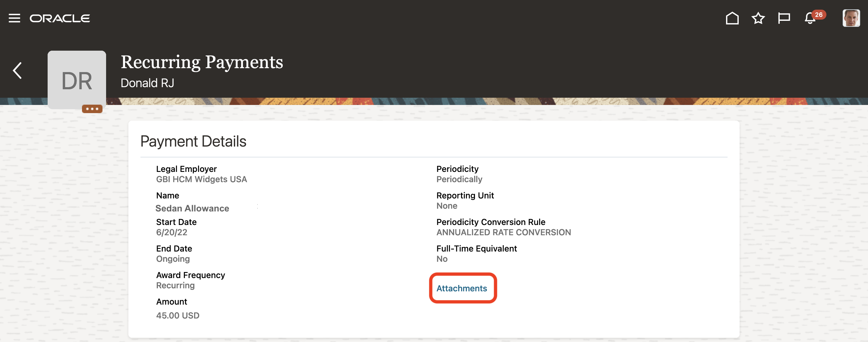Open the ellipsis actions under DR avatar
This screenshot has width=868, height=342.
click(92, 109)
